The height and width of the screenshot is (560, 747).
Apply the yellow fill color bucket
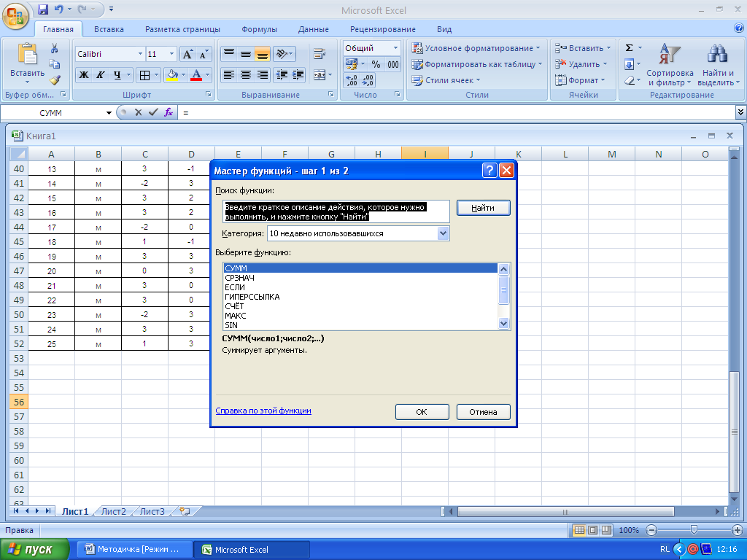(x=172, y=75)
